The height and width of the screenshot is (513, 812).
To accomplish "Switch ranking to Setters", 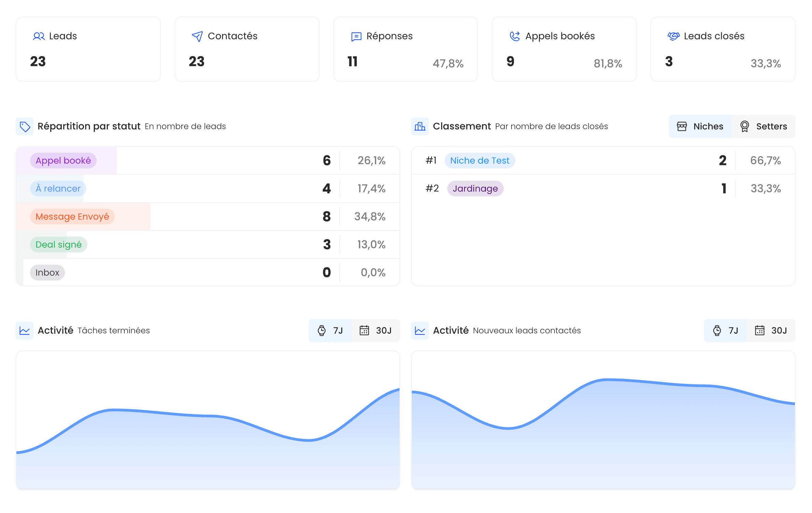I will click(764, 126).
